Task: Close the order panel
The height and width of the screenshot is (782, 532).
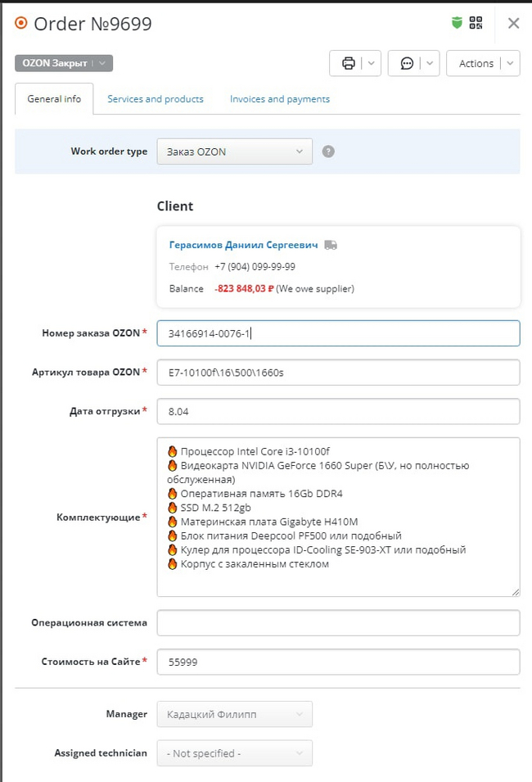Action: 513,23
